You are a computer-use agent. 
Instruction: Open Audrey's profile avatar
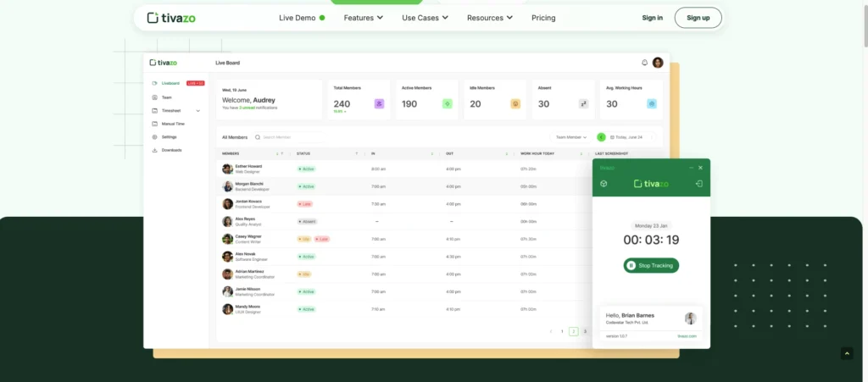tap(658, 63)
